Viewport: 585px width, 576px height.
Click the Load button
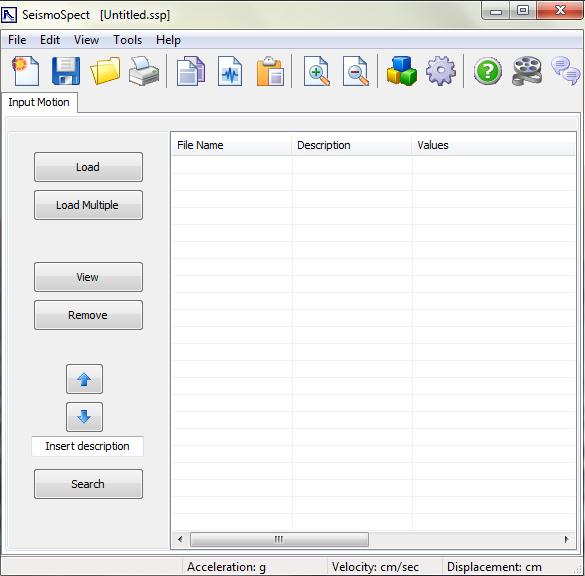click(88, 167)
